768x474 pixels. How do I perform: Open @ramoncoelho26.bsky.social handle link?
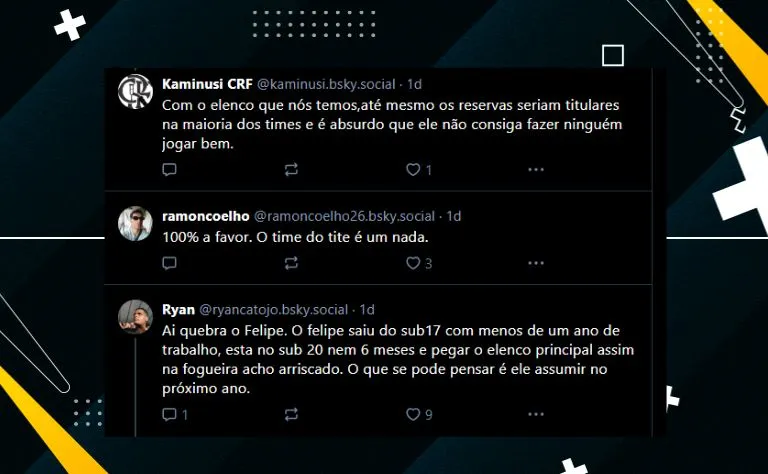click(344, 216)
